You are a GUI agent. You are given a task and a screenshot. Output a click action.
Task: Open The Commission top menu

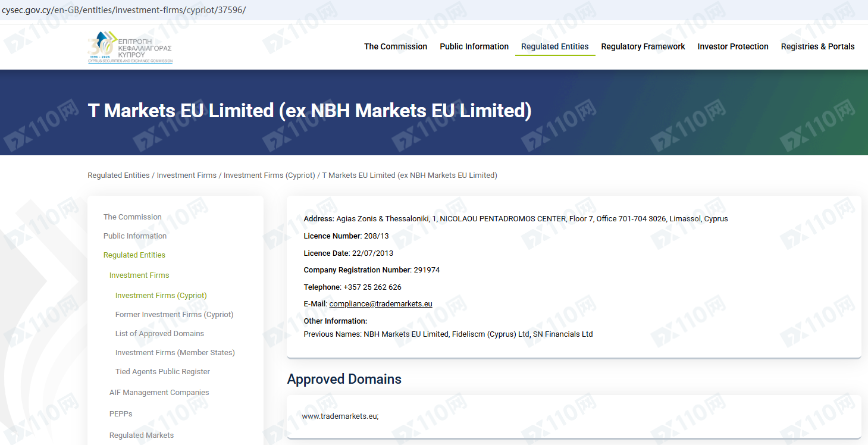pyautogui.click(x=396, y=46)
